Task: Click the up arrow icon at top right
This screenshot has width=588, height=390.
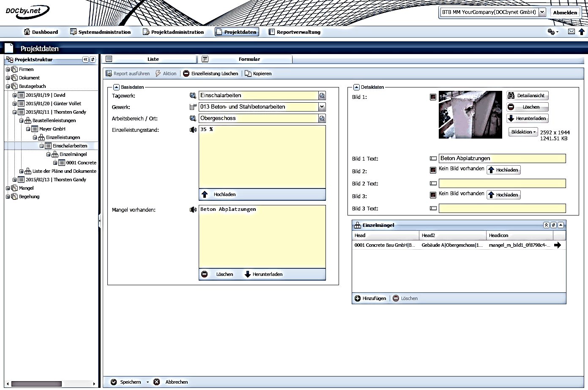Action: pyautogui.click(x=582, y=32)
